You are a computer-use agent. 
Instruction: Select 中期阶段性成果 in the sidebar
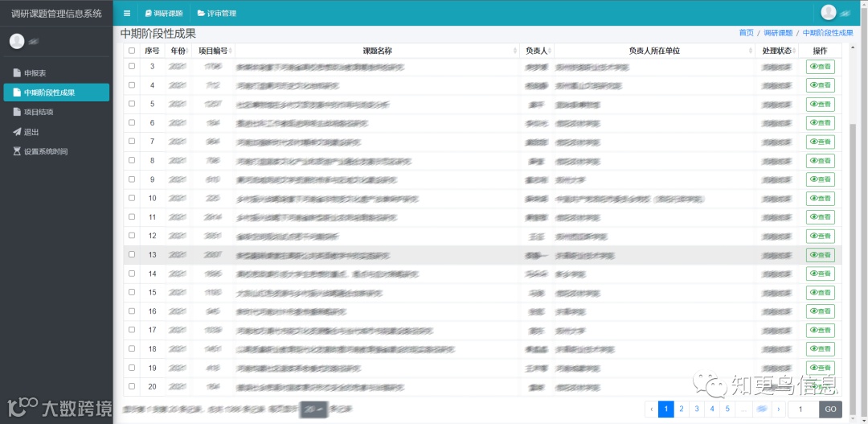[56, 93]
